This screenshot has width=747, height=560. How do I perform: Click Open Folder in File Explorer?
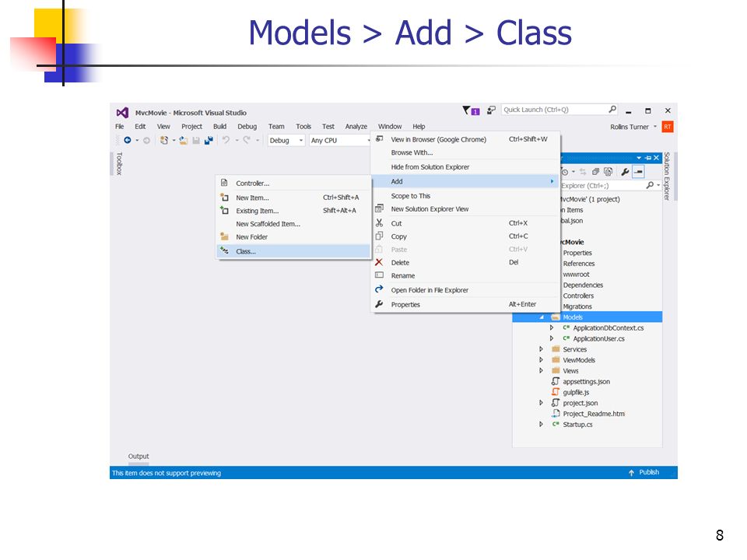[465, 290]
